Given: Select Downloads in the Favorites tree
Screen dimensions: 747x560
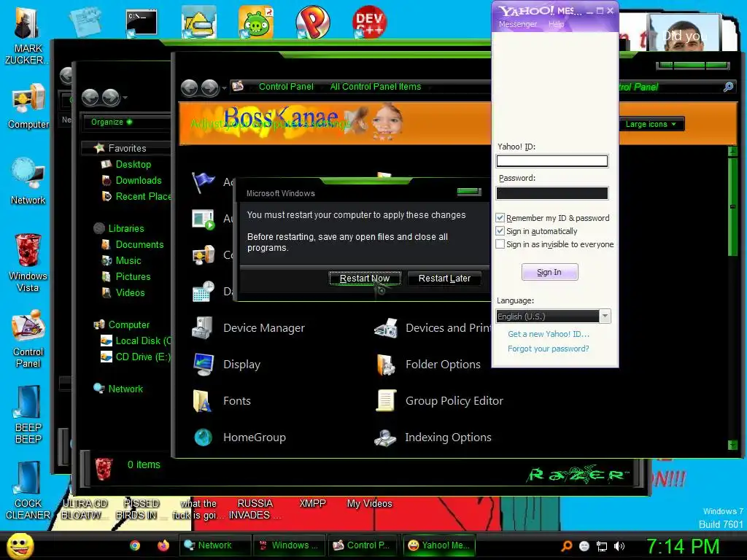Looking at the screenshot, I should coord(139,181).
